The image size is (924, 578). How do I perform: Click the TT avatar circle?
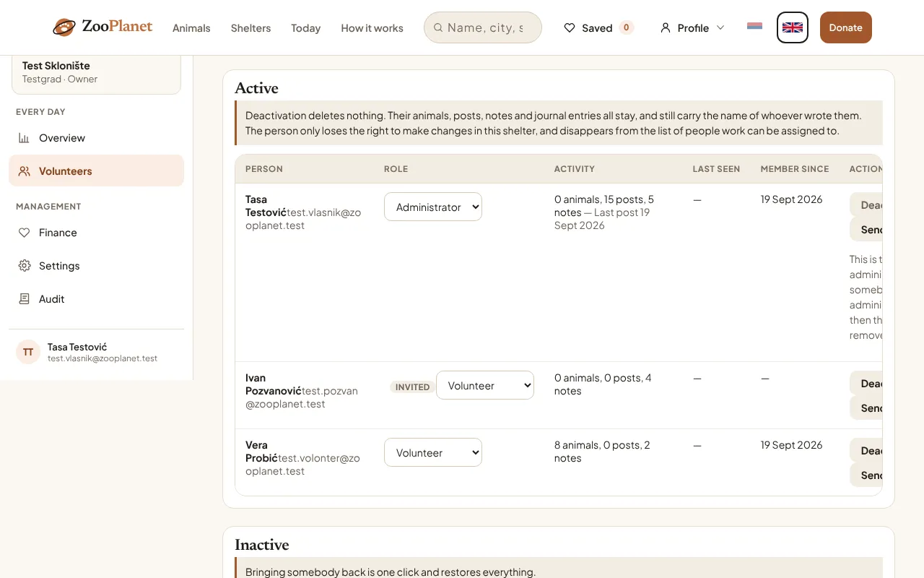coord(28,352)
